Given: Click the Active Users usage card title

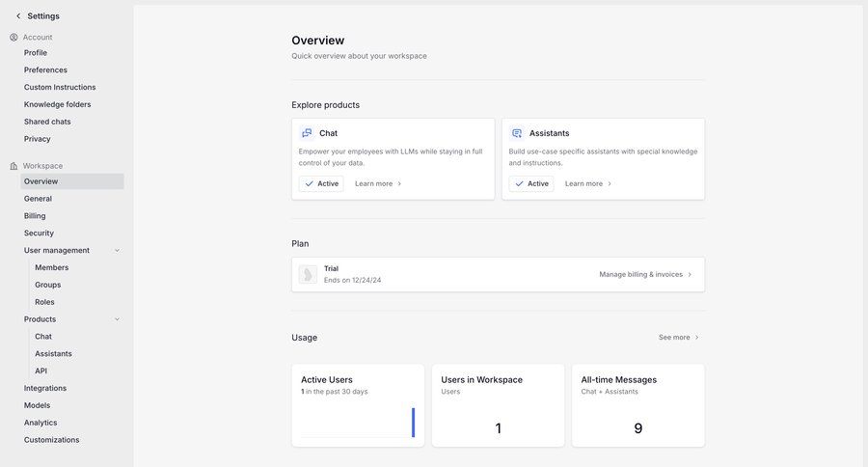Looking at the screenshot, I should [327, 379].
